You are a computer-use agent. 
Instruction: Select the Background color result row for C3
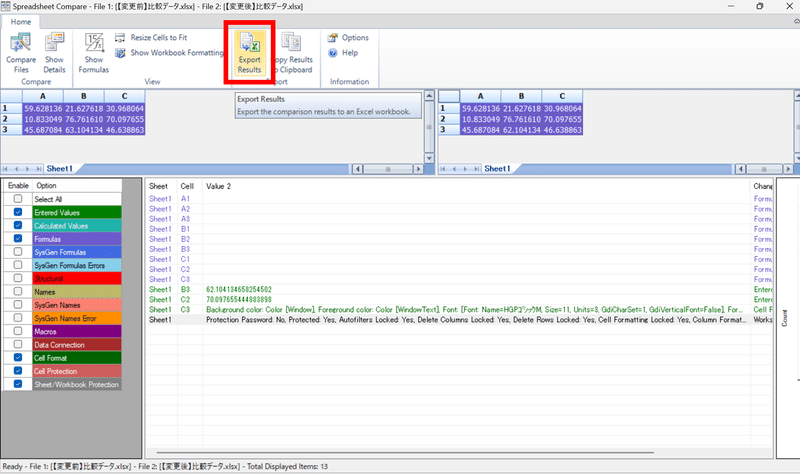(x=459, y=310)
